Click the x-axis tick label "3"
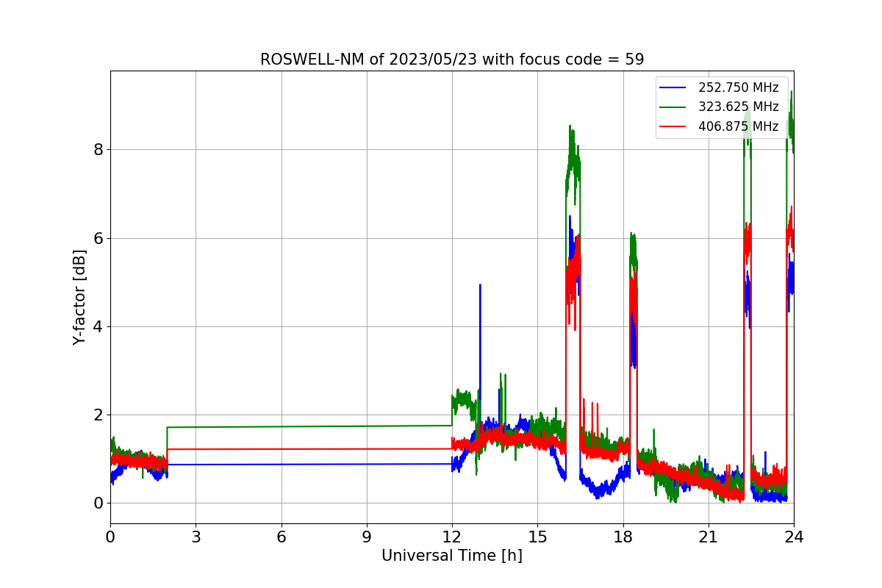This screenshot has height=588, width=882. click(x=196, y=537)
